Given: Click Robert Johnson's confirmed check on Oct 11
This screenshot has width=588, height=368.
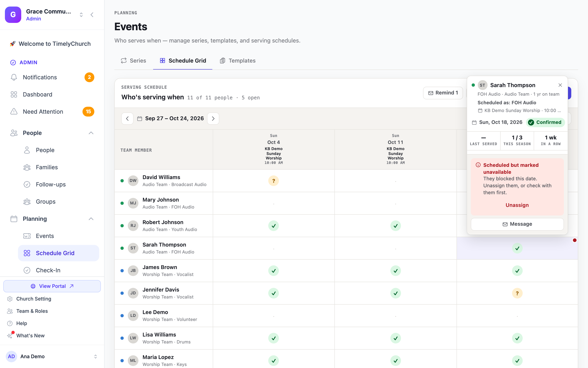Looking at the screenshot, I should [x=395, y=226].
